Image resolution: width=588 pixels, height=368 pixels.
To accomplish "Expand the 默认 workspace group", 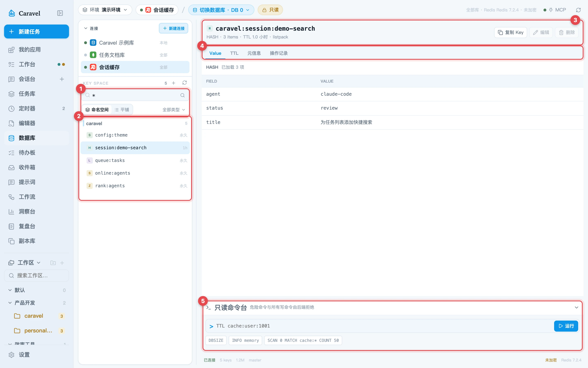I will pos(10,290).
